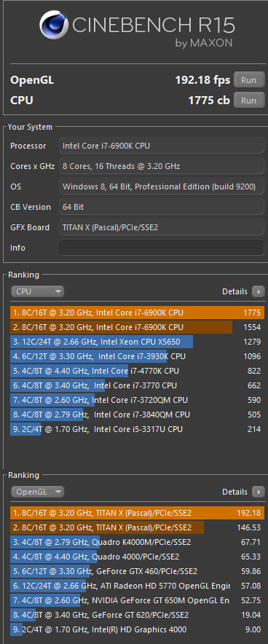Click the Cinebench sphere logo icon
This screenshot has height=644, width=268.
pos(54,25)
